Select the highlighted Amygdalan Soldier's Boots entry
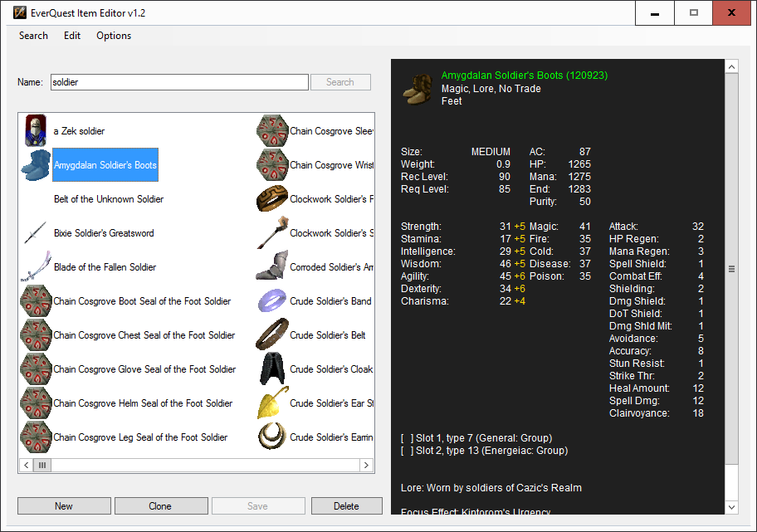 point(105,165)
